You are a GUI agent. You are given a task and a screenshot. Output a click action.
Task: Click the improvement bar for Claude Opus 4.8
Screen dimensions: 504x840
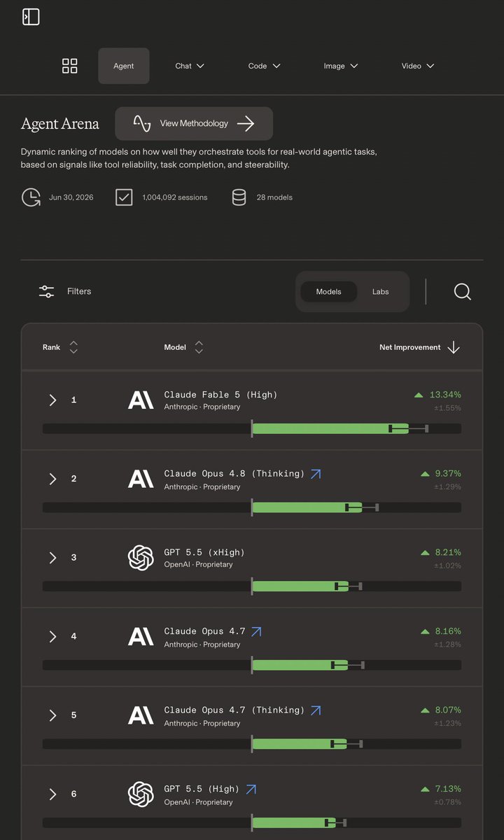[252, 507]
